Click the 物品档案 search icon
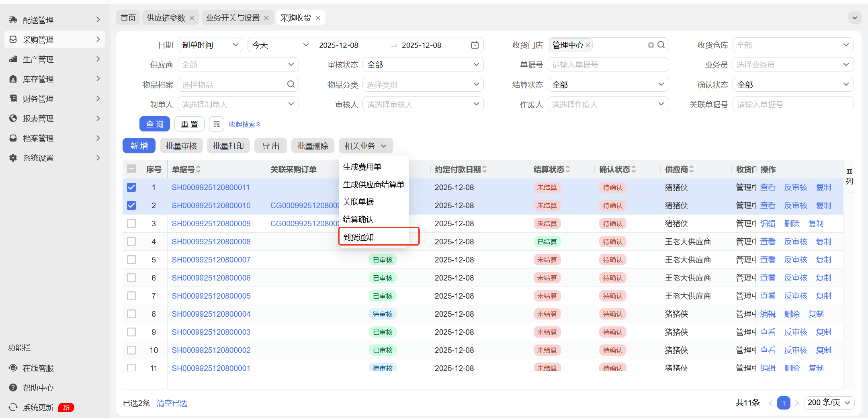This screenshot has height=418, width=868. point(291,84)
